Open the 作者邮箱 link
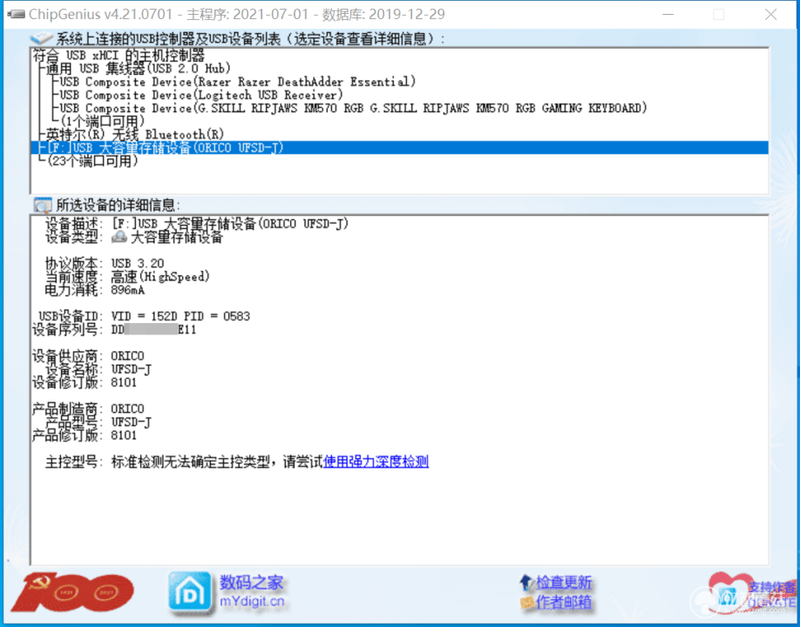Image resolution: width=800 pixels, height=627 pixels. click(564, 603)
